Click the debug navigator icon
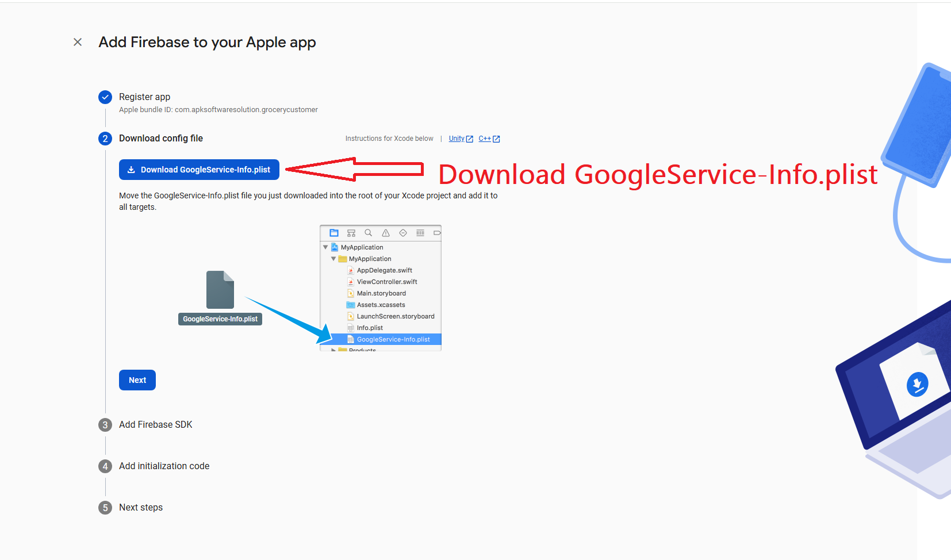Viewport: 951px width, 560px height. [x=420, y=233]
